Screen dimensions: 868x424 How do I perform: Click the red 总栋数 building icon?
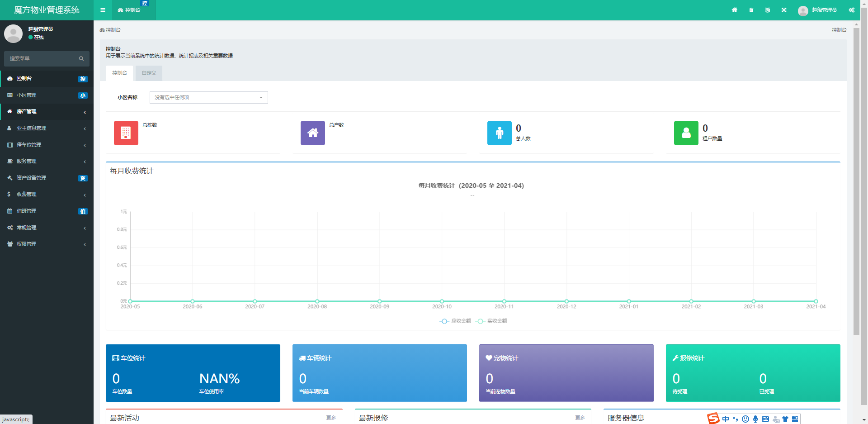click(x=126, y=133)
